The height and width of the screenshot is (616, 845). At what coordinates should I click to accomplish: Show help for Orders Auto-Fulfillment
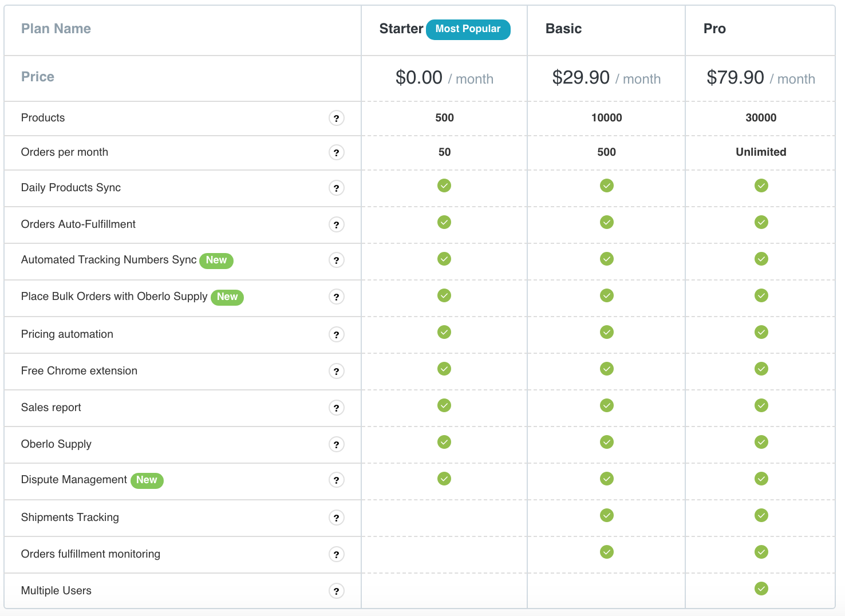point(337,225)
